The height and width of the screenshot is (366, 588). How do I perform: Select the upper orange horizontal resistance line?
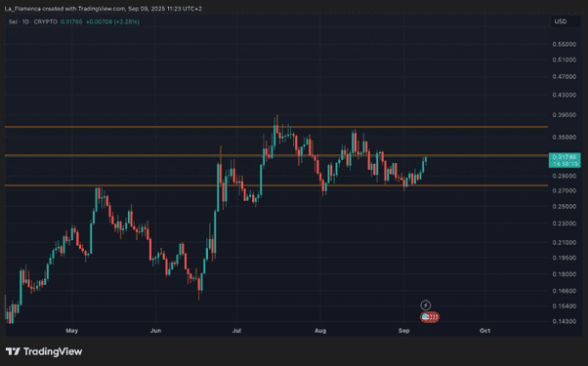pyautogui.click(x=276, y=127)
